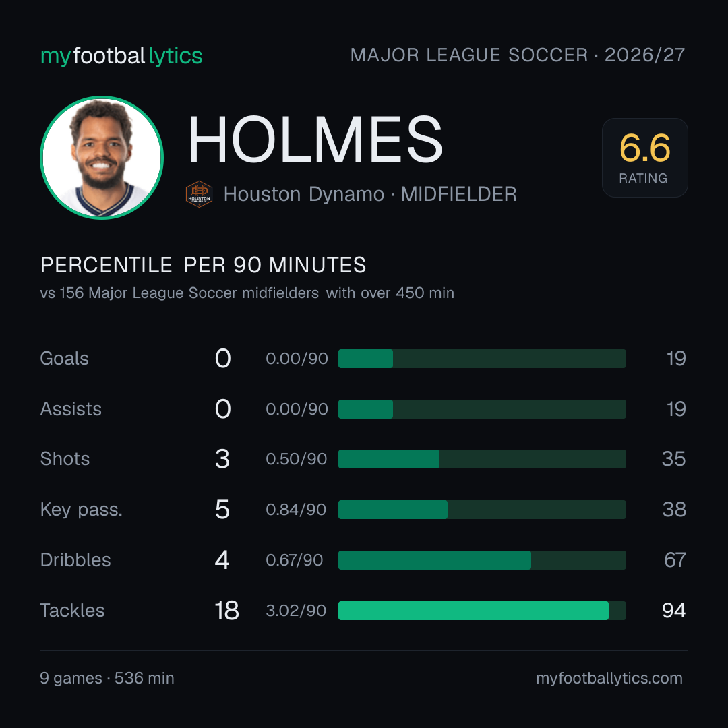Screen dimensions: 728x728
Task: Select the Shots percentile bar
Action: (x=482, y=459)
